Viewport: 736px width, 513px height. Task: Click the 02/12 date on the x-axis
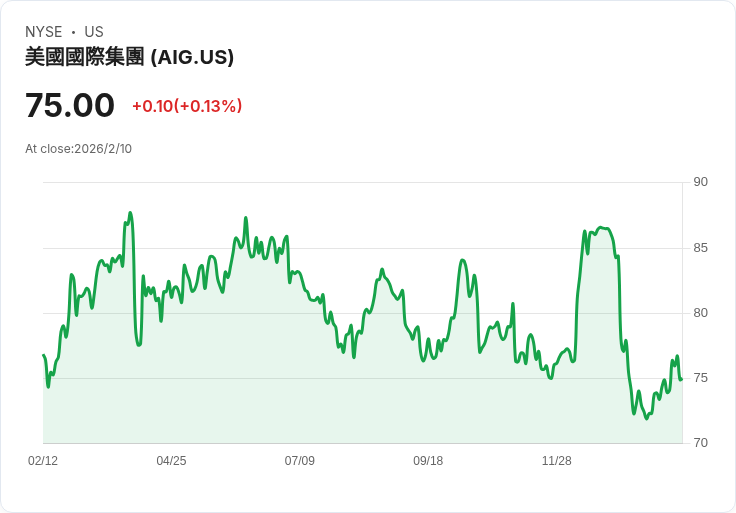[43, 461]
